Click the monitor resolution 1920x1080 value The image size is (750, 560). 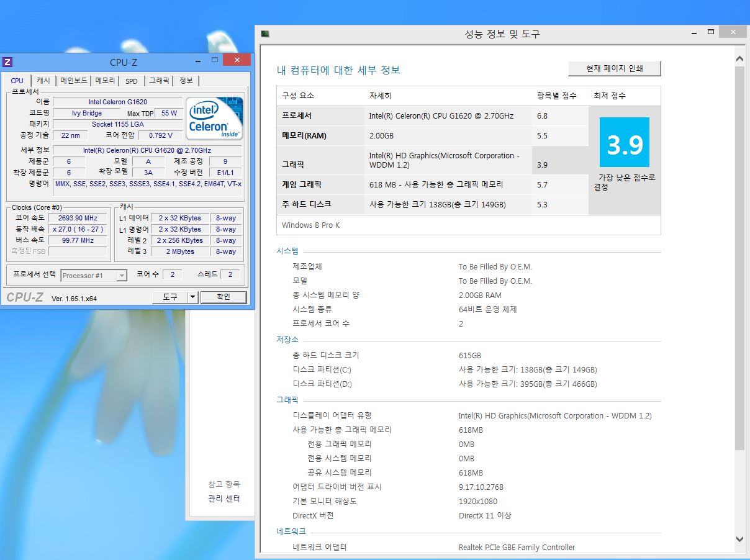(478, 501)
